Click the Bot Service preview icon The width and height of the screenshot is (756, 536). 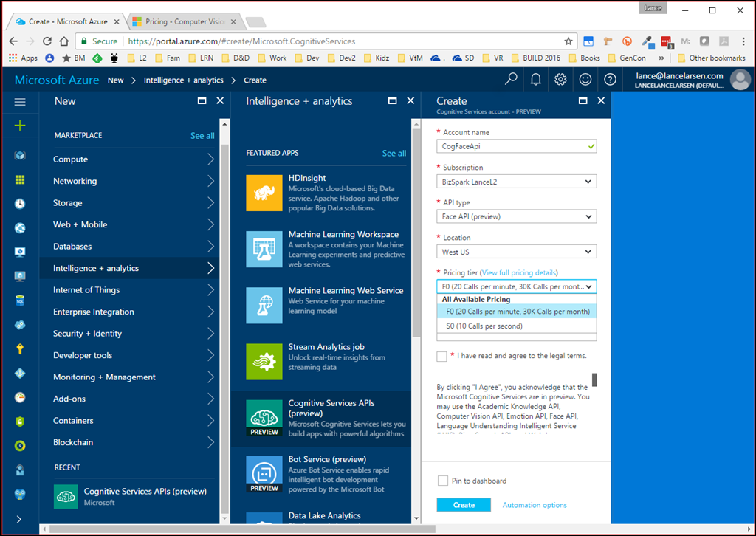(264, 474)
